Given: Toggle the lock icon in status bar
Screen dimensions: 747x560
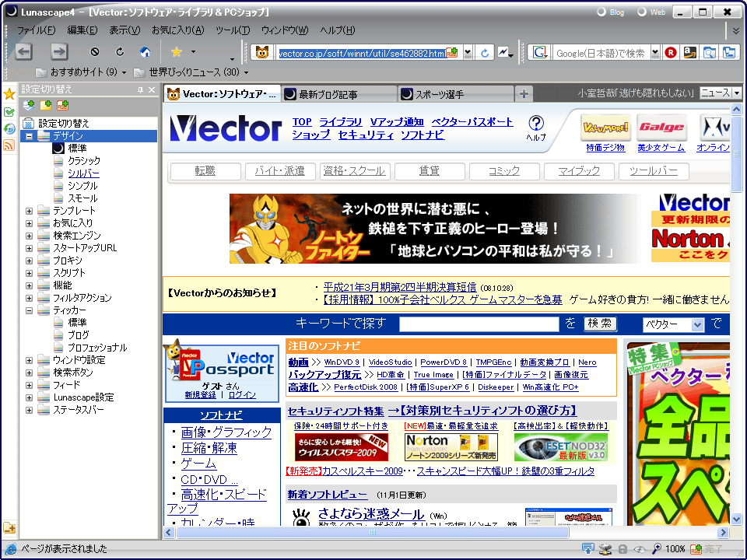Looking at the screenshot, I should [622, 549].
